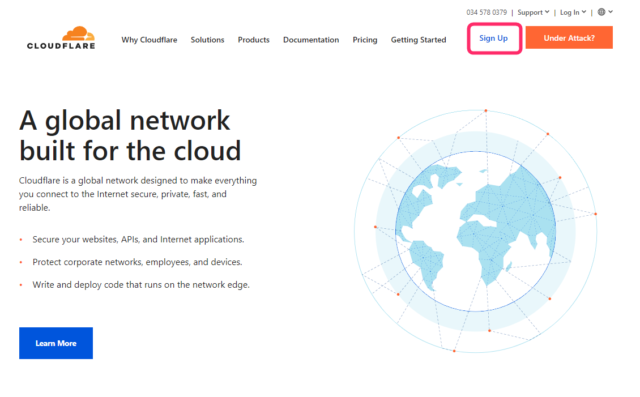Go to the Documentation menu item
This screenshot has height=397, width=640.
[311, 40]
